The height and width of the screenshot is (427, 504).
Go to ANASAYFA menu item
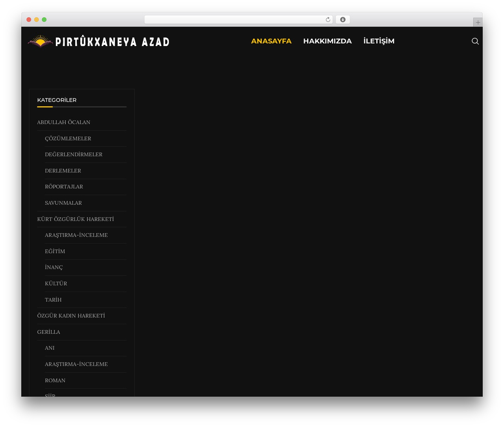[x=271, y=41]
